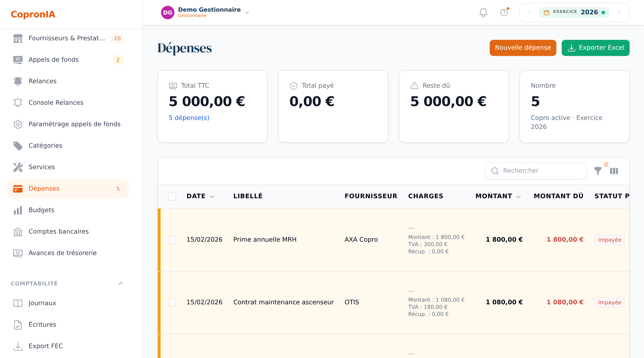This screenshot has height=358, width=644.
Task: Click the DG user avatar
Action: pyautogui.click(x=167, y=13)
